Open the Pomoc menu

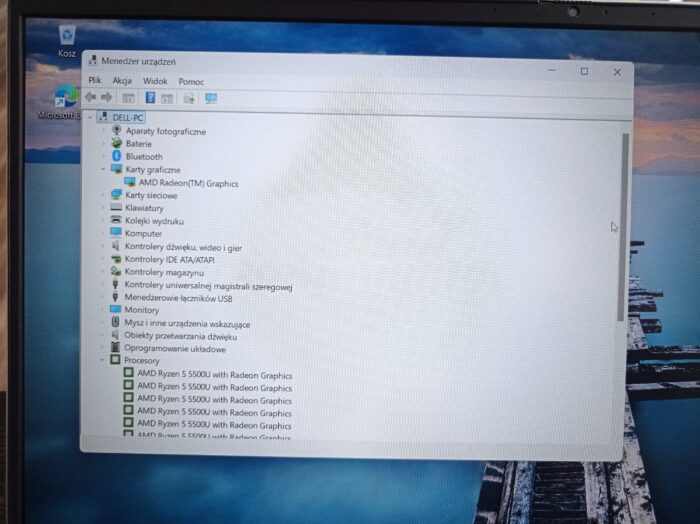click(x=191, y=82)
